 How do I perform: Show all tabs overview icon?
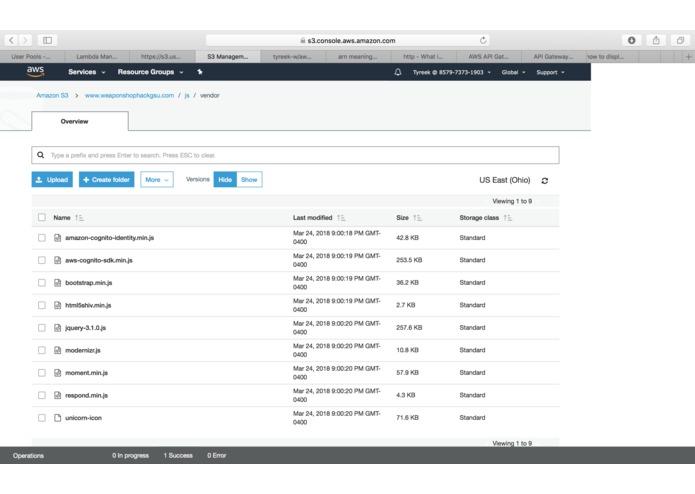680,40
